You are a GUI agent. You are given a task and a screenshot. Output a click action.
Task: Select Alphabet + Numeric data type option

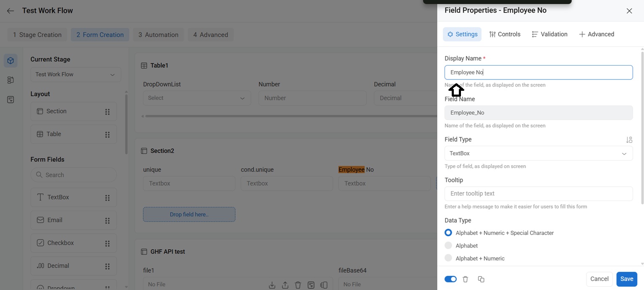pos(448,258)
